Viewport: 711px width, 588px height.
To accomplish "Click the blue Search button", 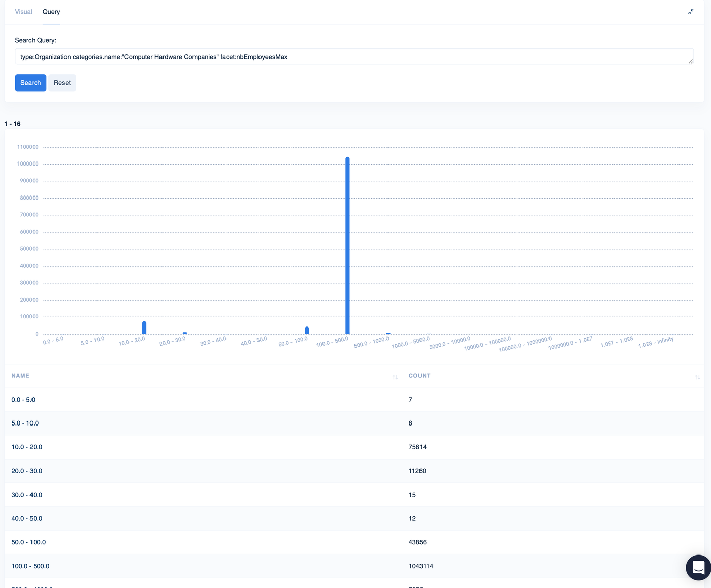I will click(30, 83).
